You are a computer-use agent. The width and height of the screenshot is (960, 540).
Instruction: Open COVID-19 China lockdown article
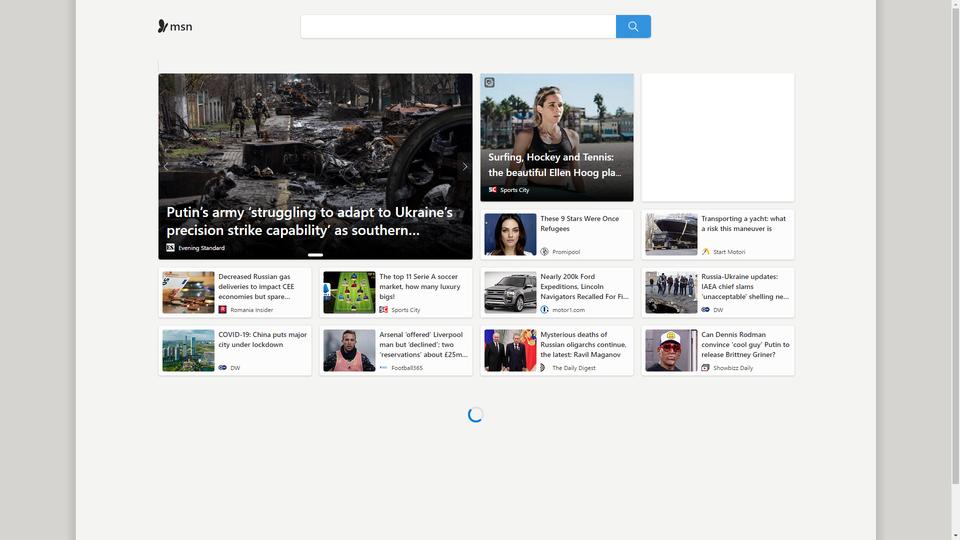[x=262, y=340]
